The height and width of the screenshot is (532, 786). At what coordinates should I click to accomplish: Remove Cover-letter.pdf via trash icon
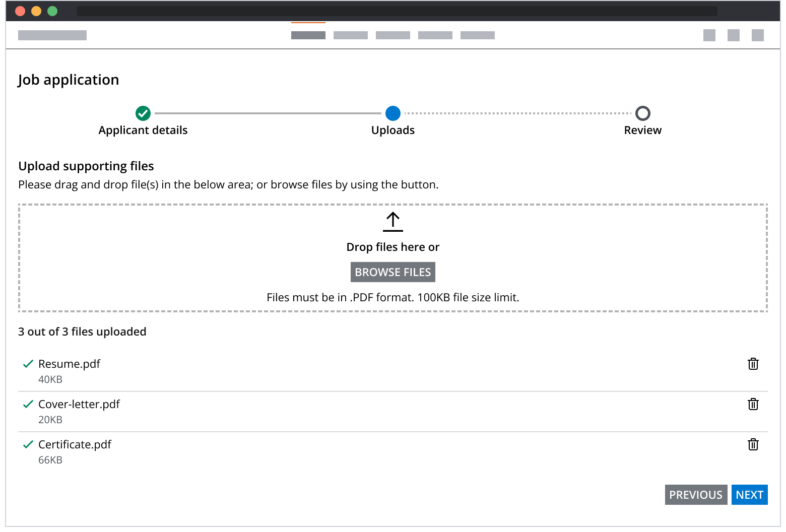753,404
